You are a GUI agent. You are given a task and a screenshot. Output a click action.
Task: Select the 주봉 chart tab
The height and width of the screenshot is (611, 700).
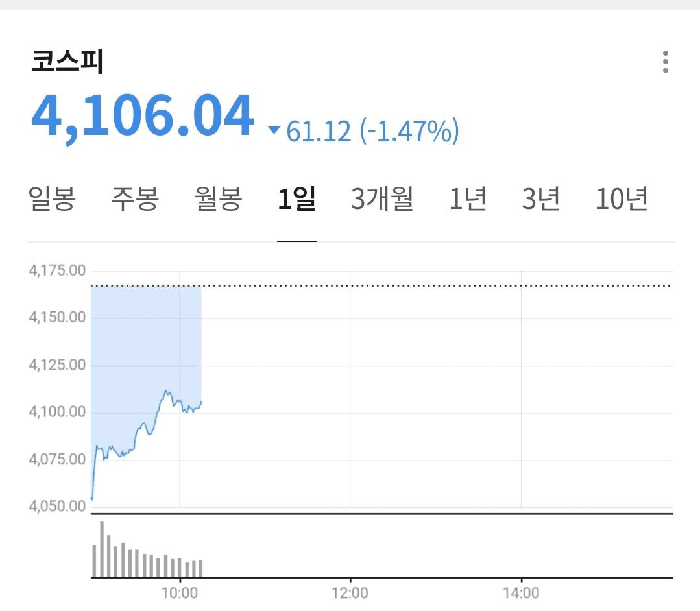pyautogui.click(x=135, y=199)
